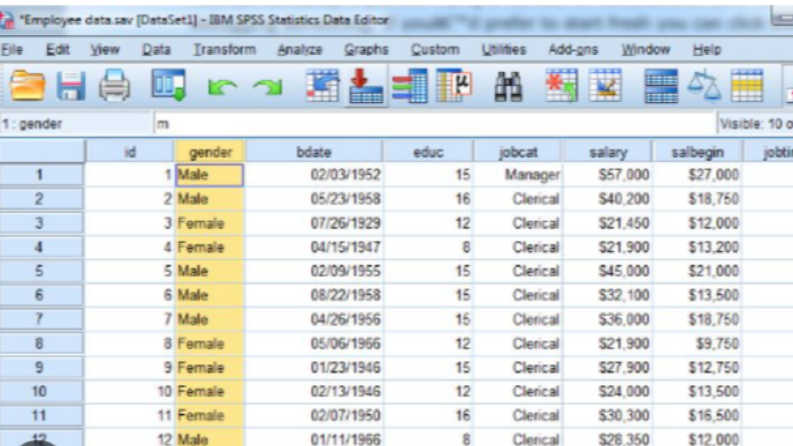Select row 1 header
The image size is (793, 446).
tap(41, 175)
